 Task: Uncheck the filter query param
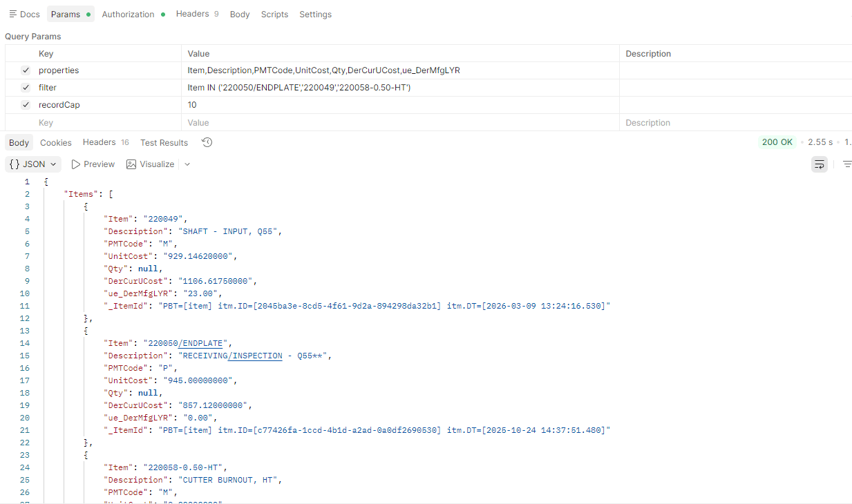tap(26, 88)
